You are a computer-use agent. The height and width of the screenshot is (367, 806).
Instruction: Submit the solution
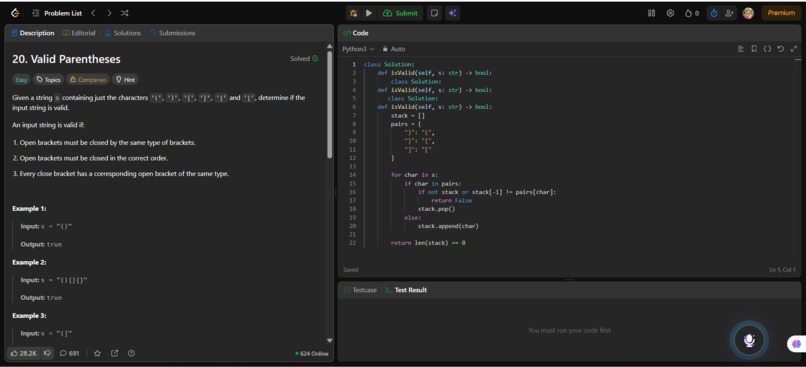(x=400, y=13)
